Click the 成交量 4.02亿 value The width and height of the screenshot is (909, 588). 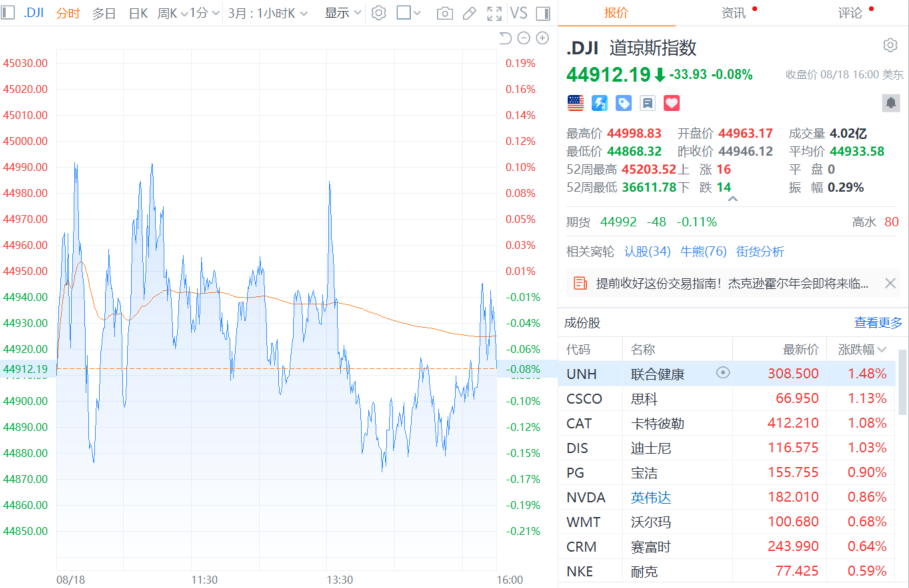848,133
